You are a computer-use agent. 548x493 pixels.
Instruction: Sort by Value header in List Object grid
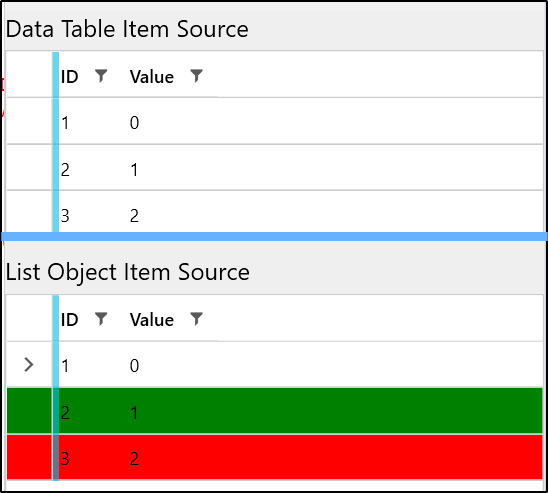[152, 320]
